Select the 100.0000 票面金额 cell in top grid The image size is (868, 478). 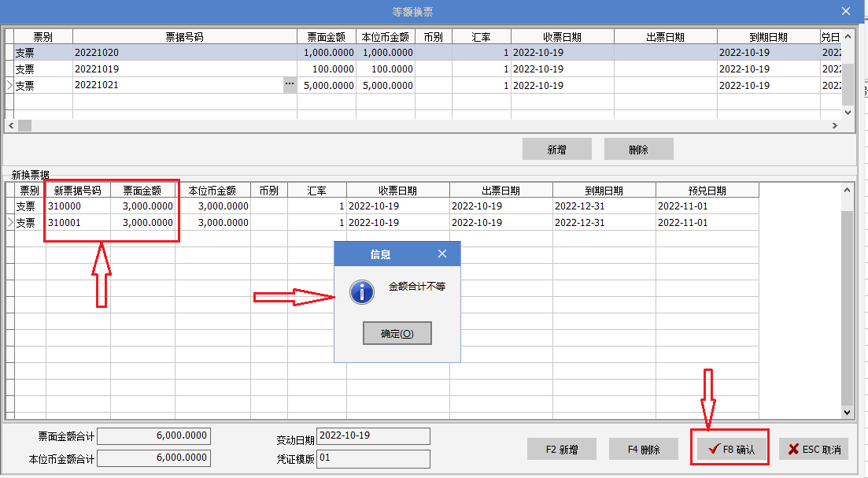[x=327, y=69]
